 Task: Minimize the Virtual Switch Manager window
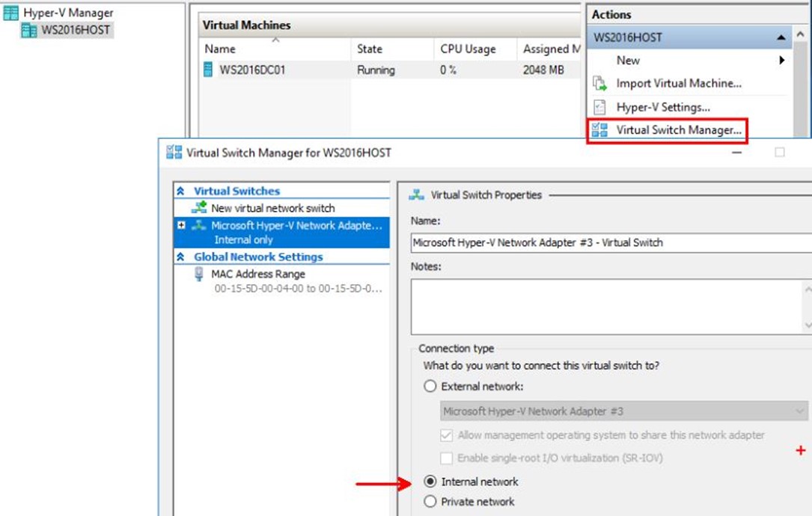(737, 152)
